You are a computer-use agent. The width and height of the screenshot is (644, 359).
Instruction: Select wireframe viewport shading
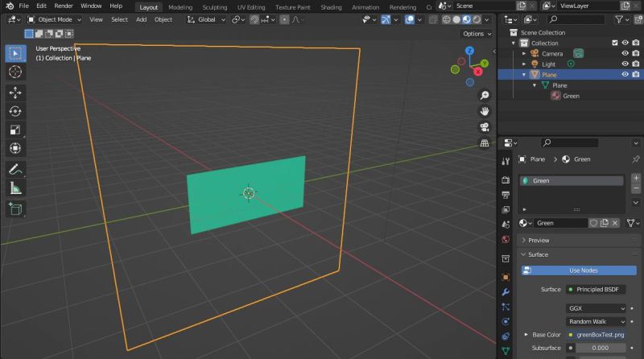click(447, 19)
